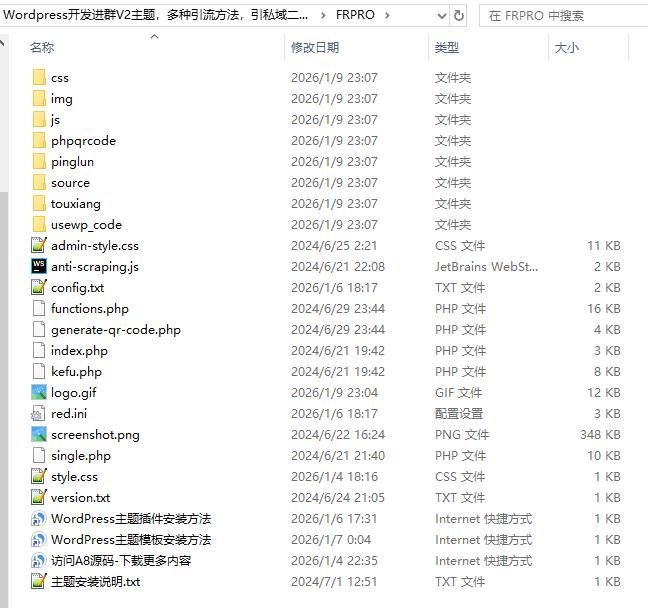Click the GIF 文件 type cell
This screenshot has height=608, width=648.
tap(458, 393)
